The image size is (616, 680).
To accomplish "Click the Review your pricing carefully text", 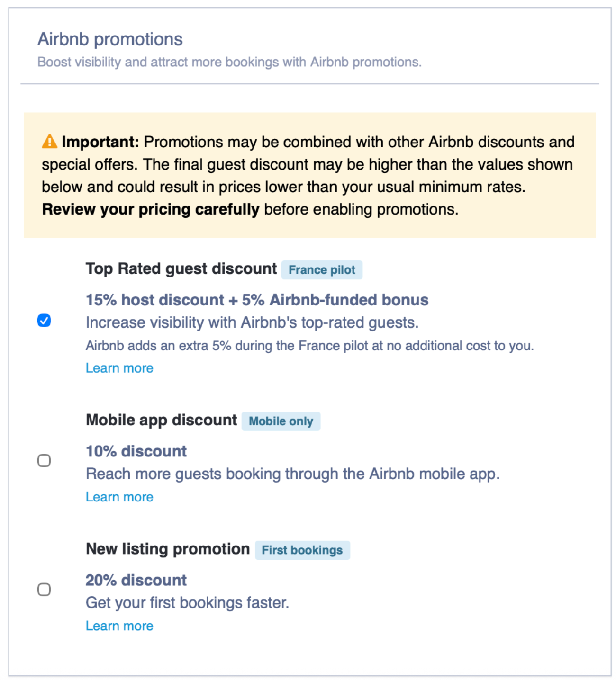I will click(x=151, y=209).
